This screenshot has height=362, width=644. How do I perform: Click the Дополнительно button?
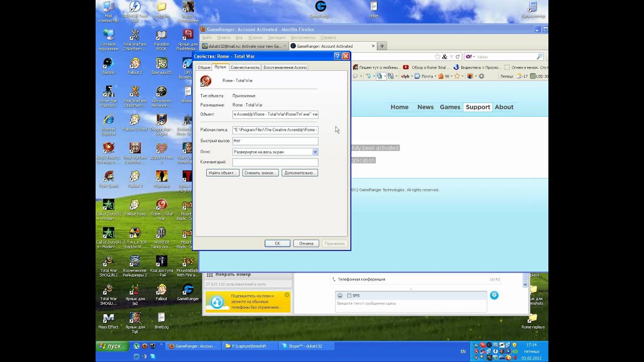coord(300,173)
